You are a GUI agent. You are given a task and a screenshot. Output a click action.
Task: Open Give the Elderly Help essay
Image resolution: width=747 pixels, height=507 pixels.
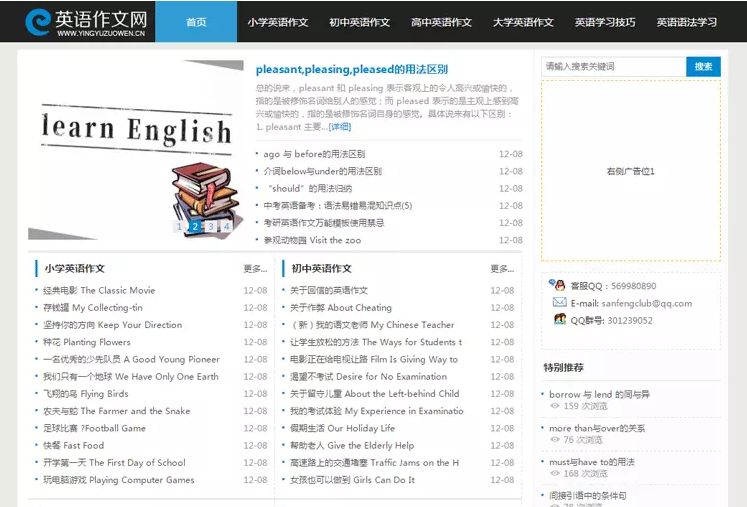point(352,445)
